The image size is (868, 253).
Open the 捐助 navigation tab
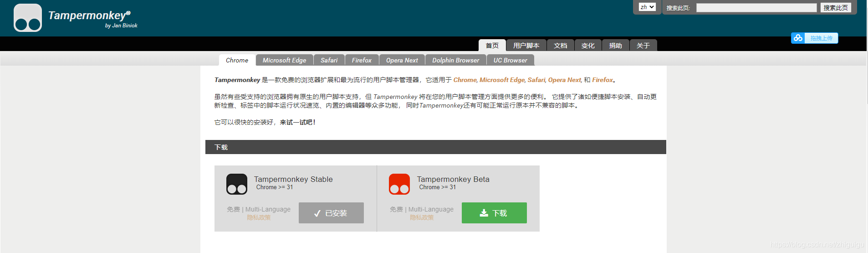[616, 45]
